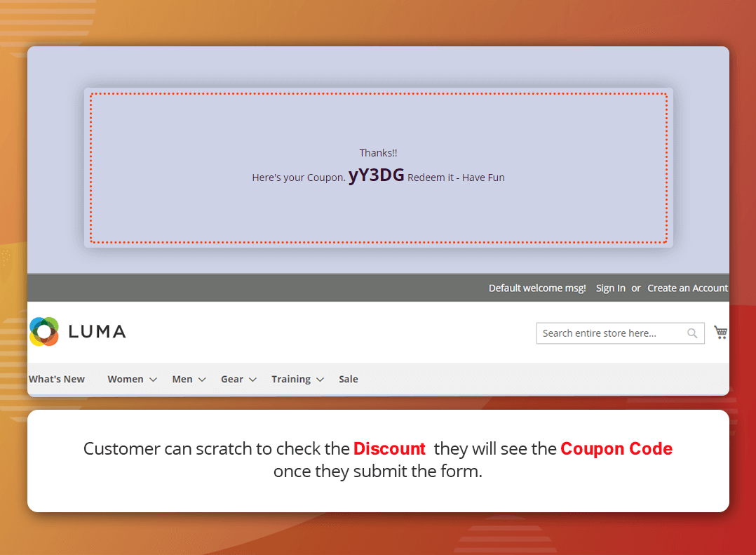The image size is (756, 555).
Task: Click the Luma circular logo icon
Action: coord(44,331)
